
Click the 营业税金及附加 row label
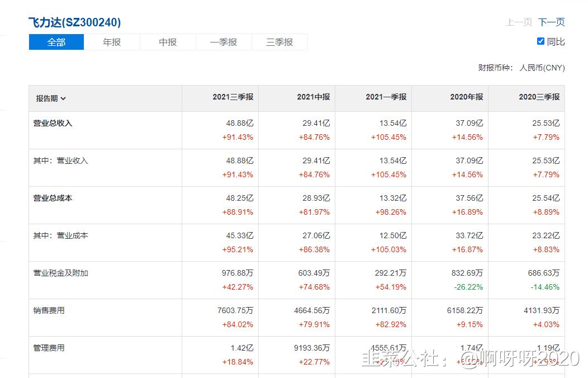pyautogui.click(x=61, y=273)
